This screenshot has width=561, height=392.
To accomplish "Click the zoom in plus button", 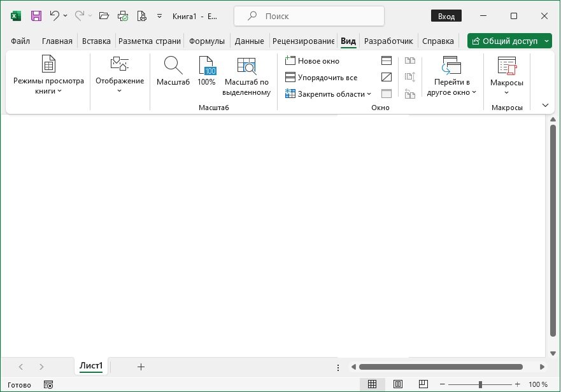I will (517, 384).
